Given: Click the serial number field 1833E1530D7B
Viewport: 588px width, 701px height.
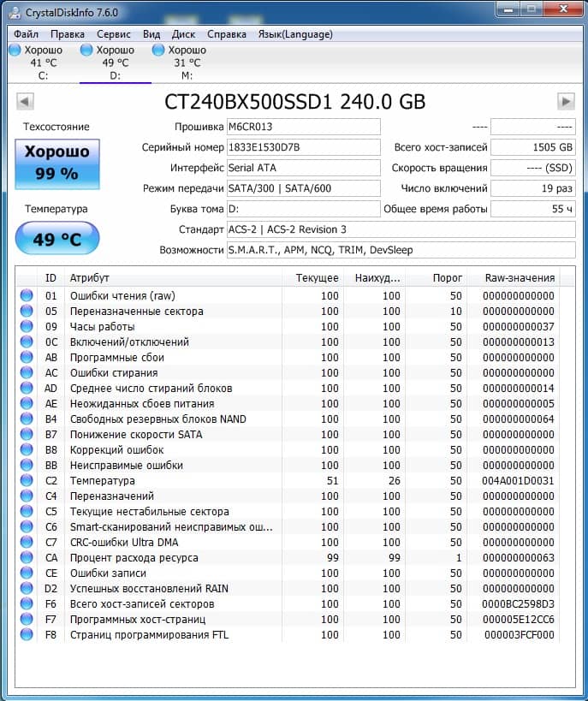Looking at the screenshot, I should 304,147.
